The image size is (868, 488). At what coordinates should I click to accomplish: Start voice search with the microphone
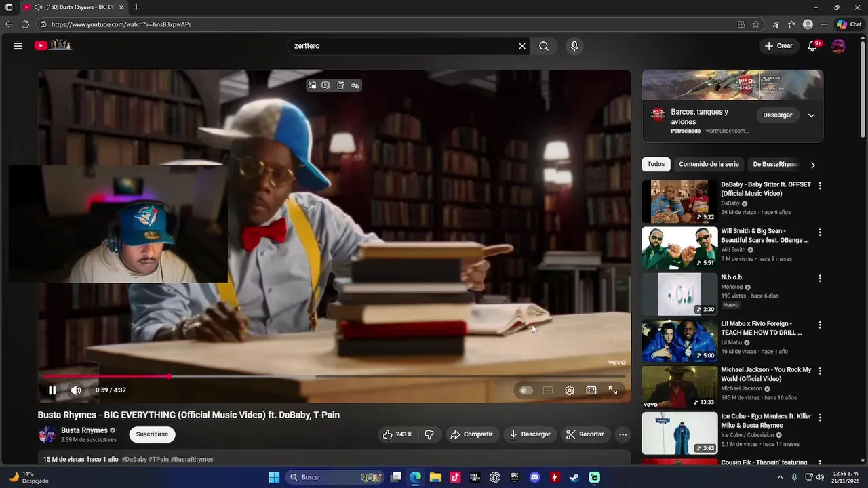pos(574,46)
